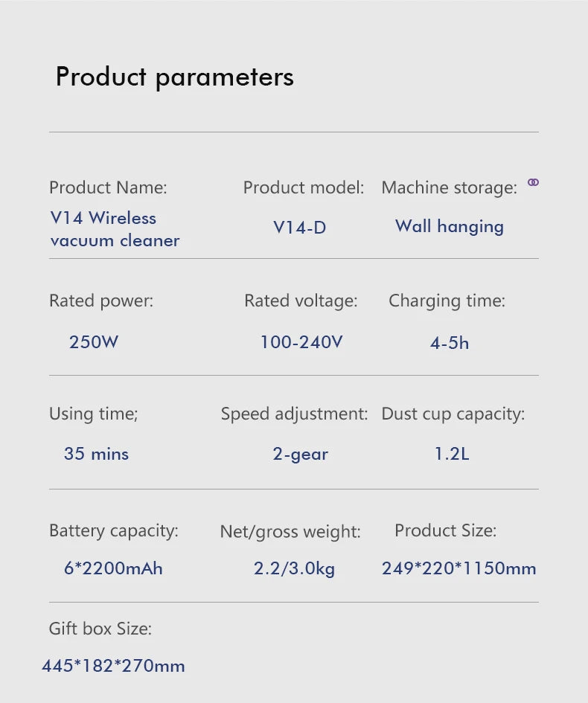The width and height of the screenshot is (588, 703).
Task: Select the 250W power value
Action: tap(94, 342)
